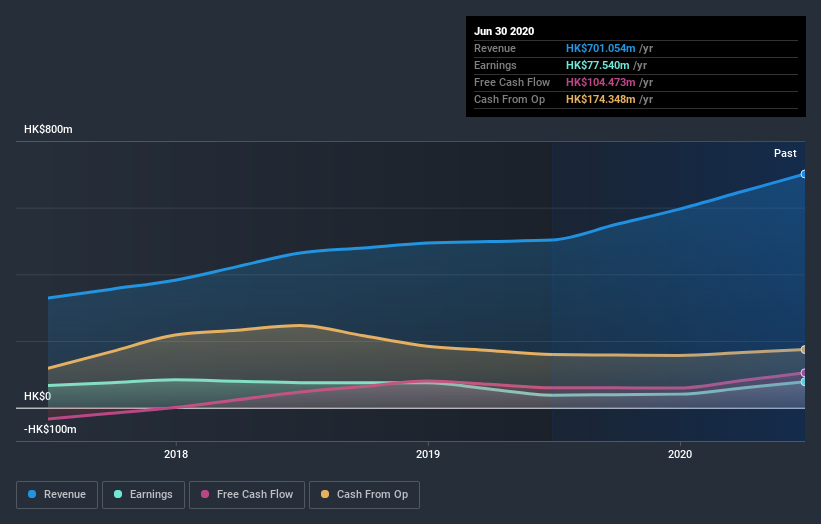Toggle the Earnings legend button

click(143, 495)
